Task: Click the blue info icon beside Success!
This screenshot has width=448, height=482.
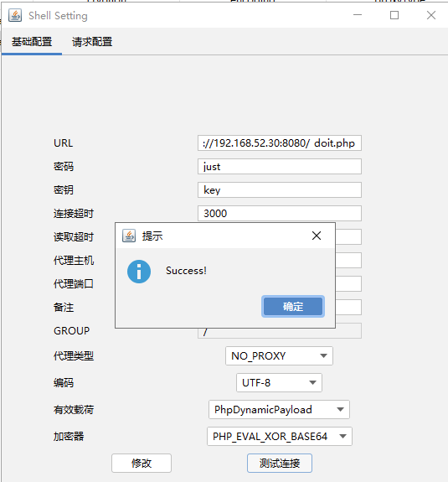Action: (139, 272)
